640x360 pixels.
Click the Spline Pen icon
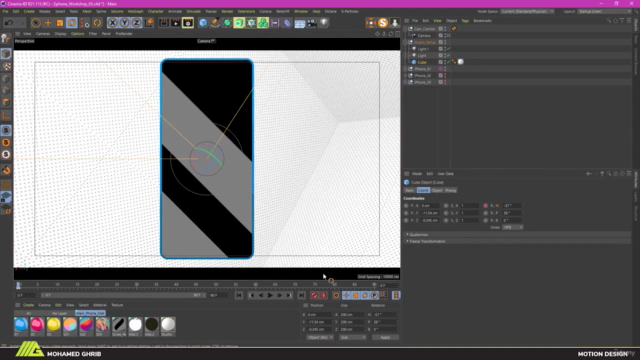(x=215, y=22)
